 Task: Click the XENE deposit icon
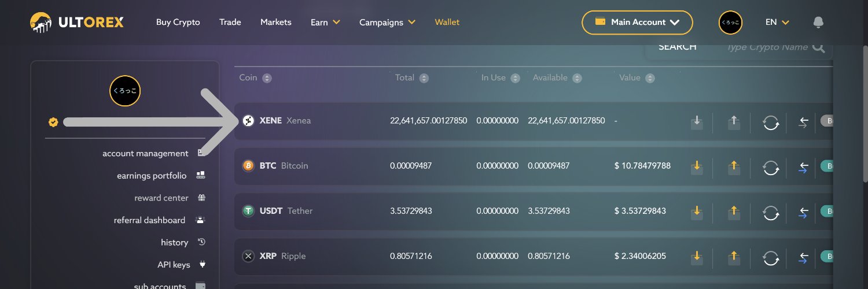click(697, 121)
